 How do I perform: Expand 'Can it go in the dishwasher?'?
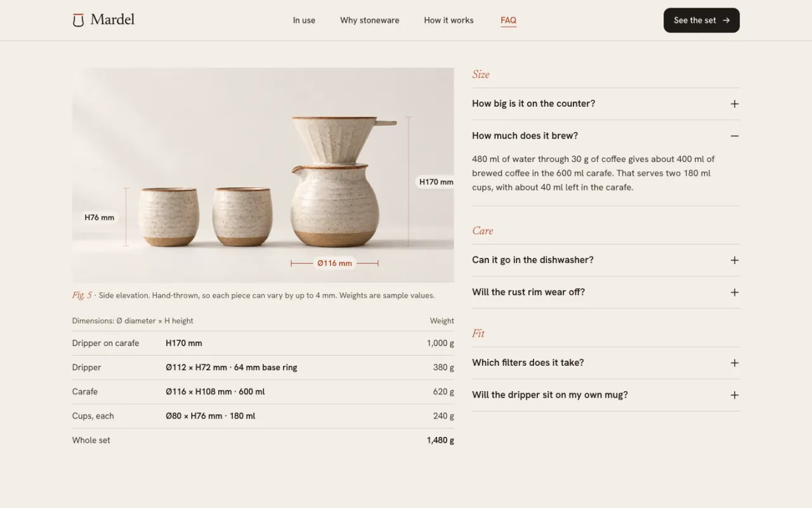point(606,260)
